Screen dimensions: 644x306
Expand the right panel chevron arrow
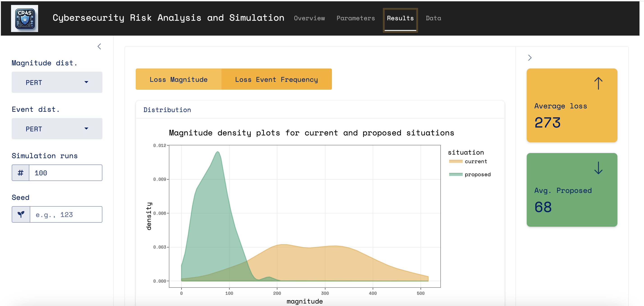(x=529, y=58)
